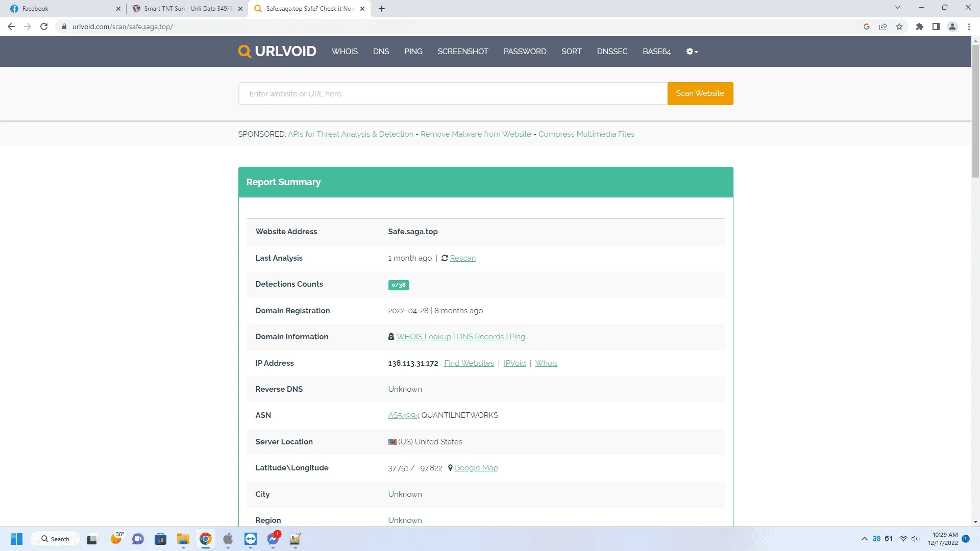Open the AS54994 ASN link

point(403,415)
